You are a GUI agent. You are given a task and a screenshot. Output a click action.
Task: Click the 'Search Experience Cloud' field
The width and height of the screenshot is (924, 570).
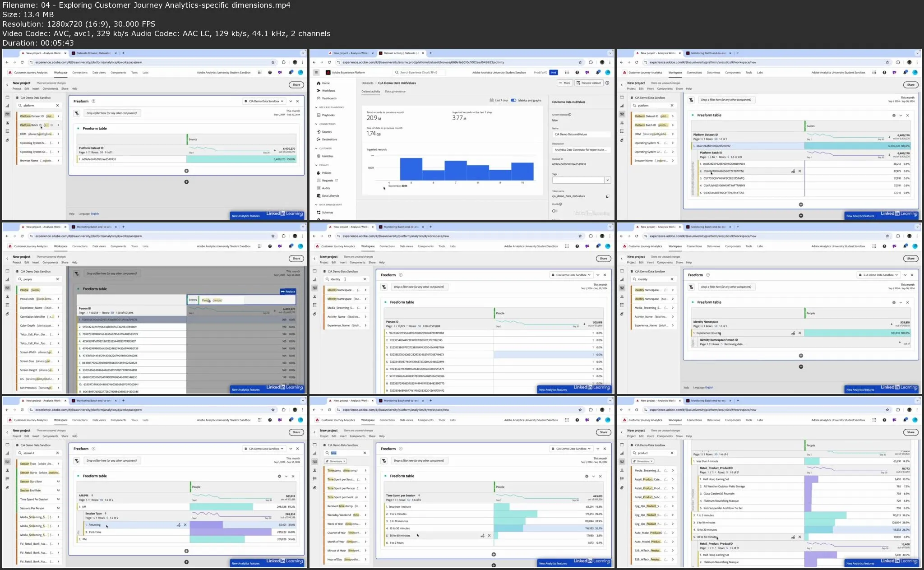click(x=420, y=72)
